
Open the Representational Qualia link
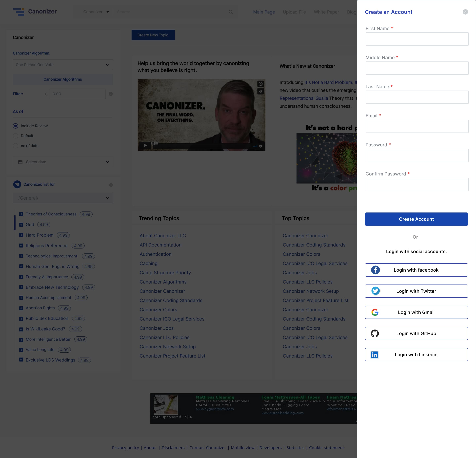tap(304, 98)
